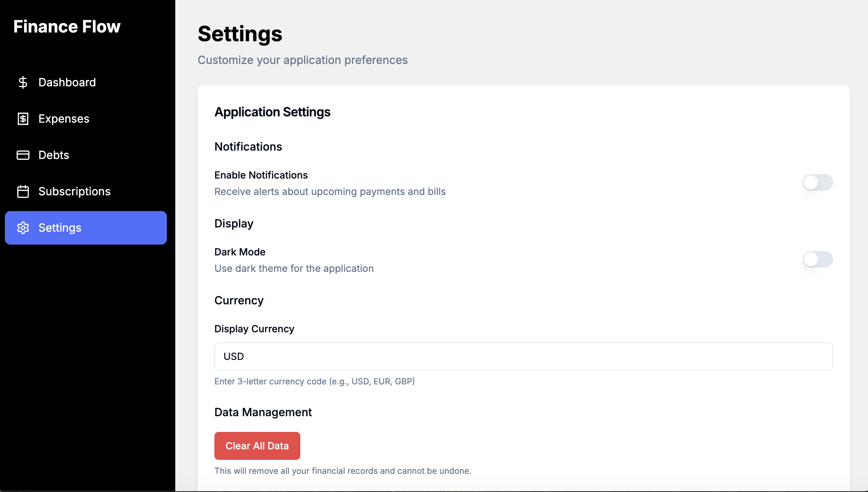
Task: Open the Subscriptions menu item
Action: (74, 191)
